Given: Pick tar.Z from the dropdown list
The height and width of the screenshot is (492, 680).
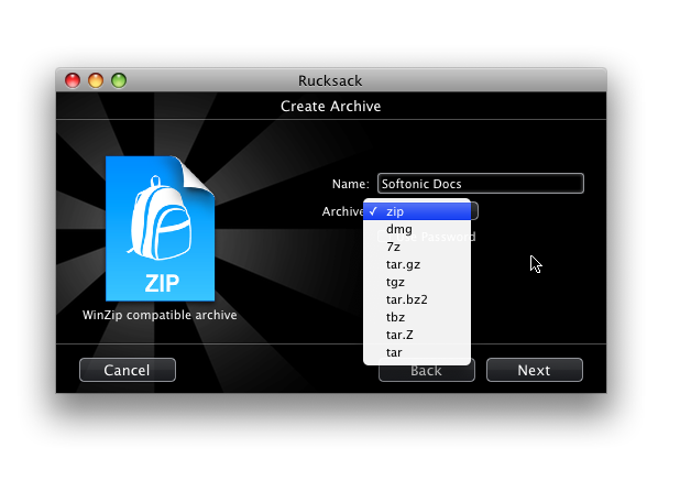Looking at the screenshot, I should (417, 335).
